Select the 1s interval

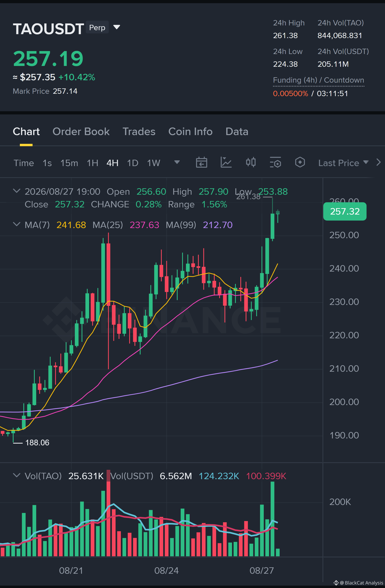(x=47, y=163)
